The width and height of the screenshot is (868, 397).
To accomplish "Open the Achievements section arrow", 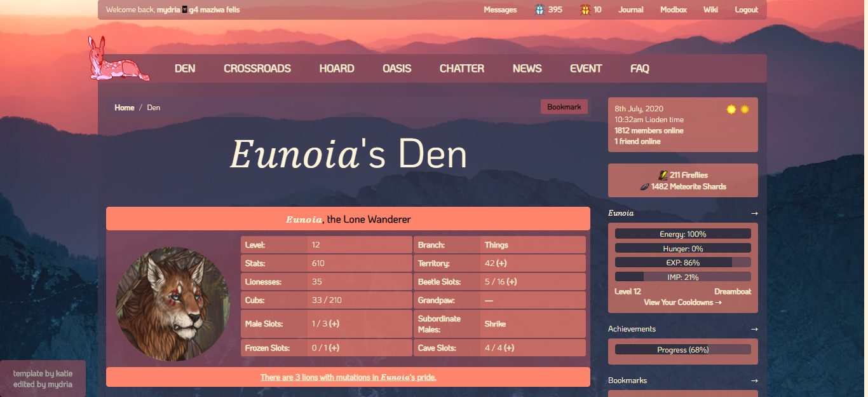I will pos(754,329).
